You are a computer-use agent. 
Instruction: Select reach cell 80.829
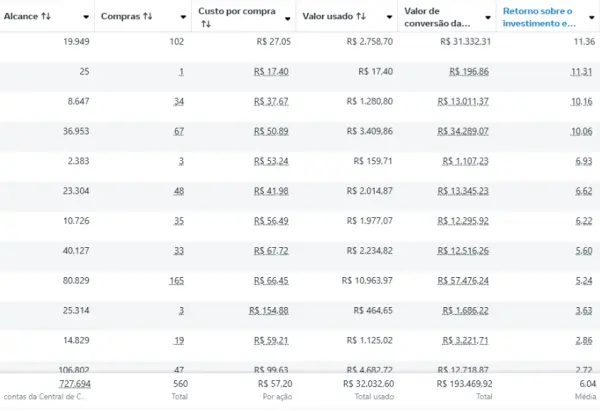pyautogui.click(x=76, y=281)
